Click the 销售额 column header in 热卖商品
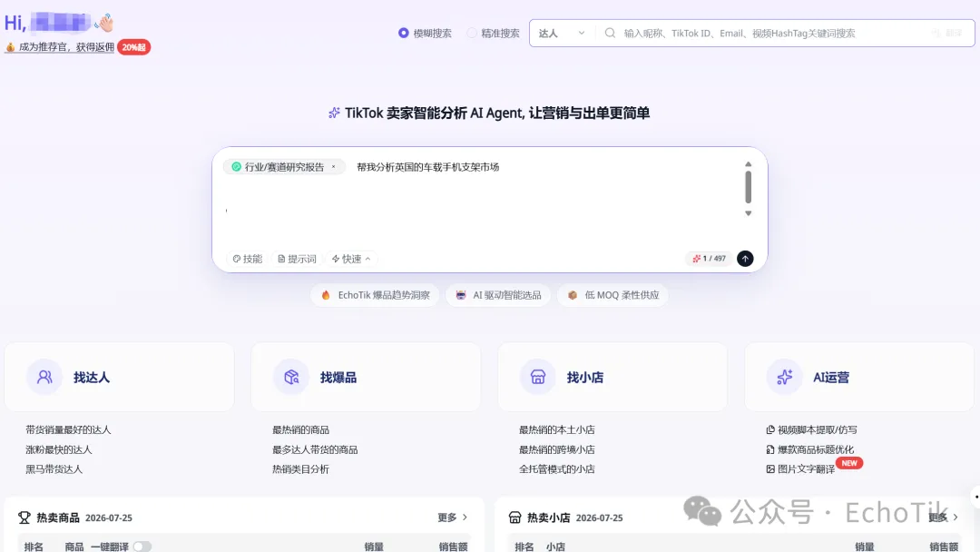Image resolution: width=980 pixels, height=552 pixels. point(453,547)
